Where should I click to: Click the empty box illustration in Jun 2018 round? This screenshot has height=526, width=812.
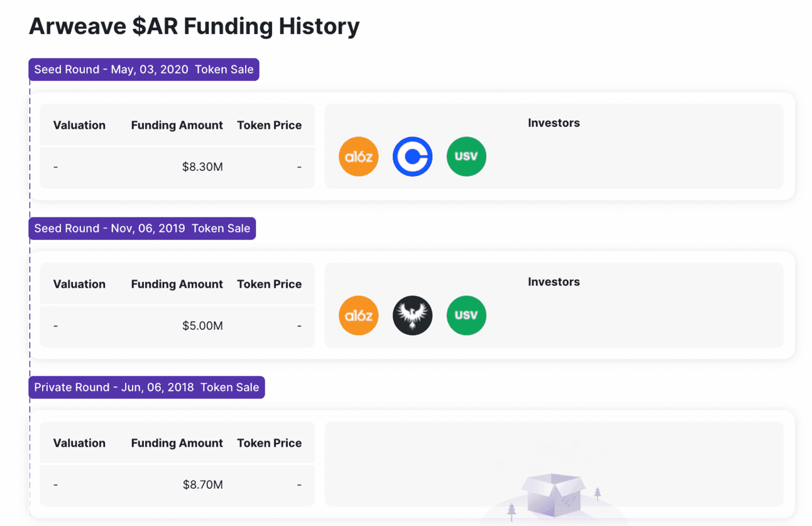pyautogui.click(x=554, y=495)
